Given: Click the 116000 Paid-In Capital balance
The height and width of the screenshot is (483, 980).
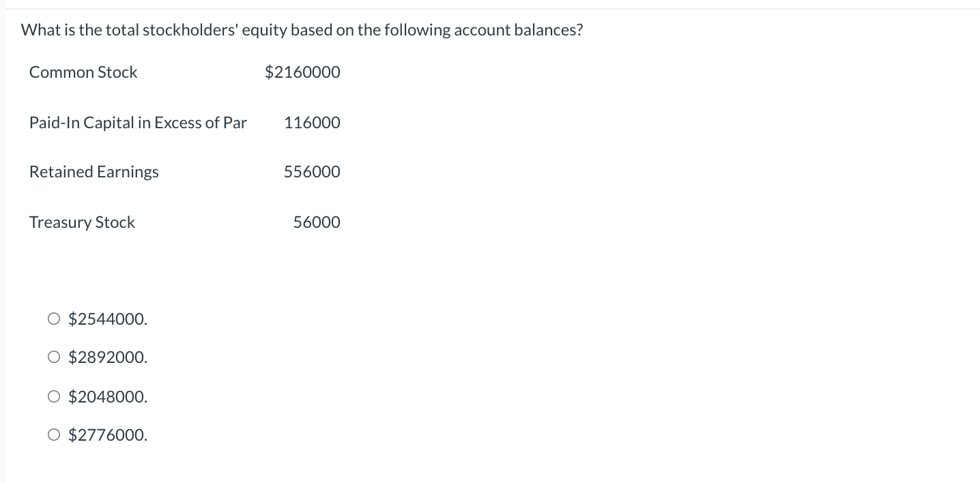Looking at the screenshot, I should point(312,123).
